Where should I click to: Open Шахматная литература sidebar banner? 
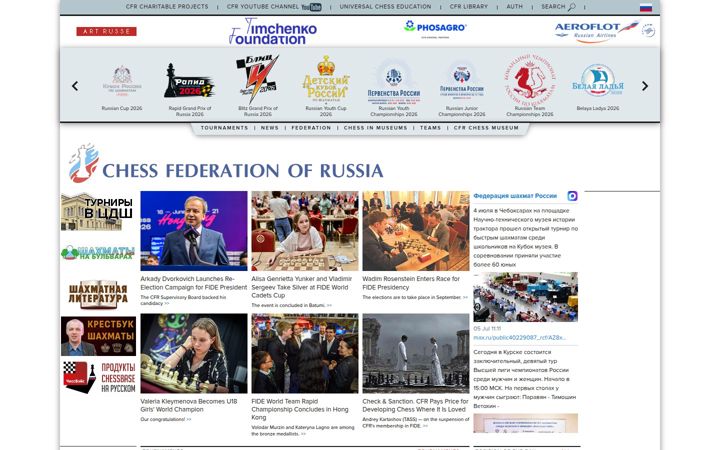[x=98, y=294]
